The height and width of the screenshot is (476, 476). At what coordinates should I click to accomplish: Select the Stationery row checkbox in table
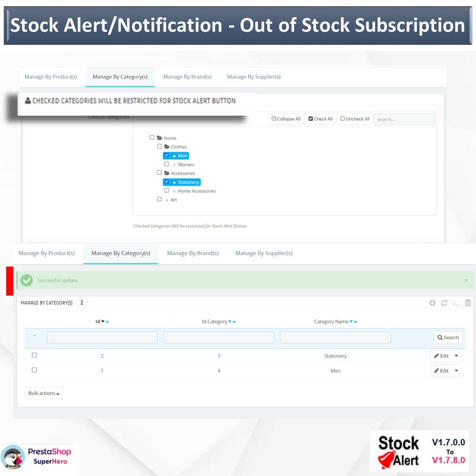(34, 355)
